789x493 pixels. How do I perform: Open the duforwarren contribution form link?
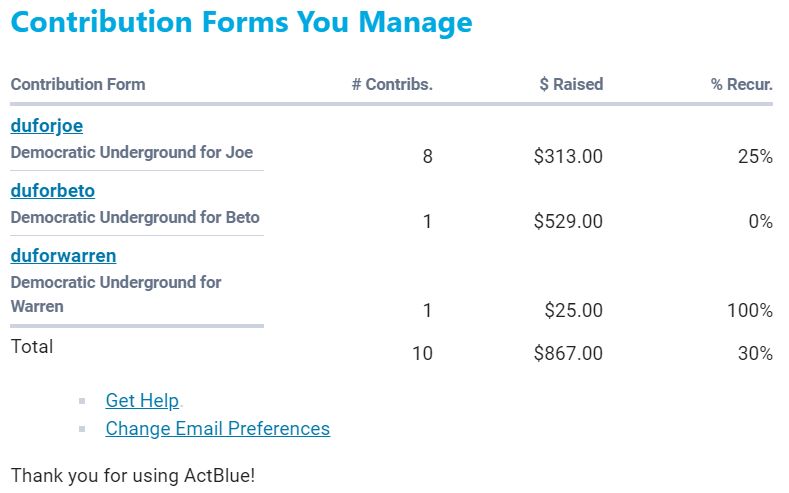(63, 255)
